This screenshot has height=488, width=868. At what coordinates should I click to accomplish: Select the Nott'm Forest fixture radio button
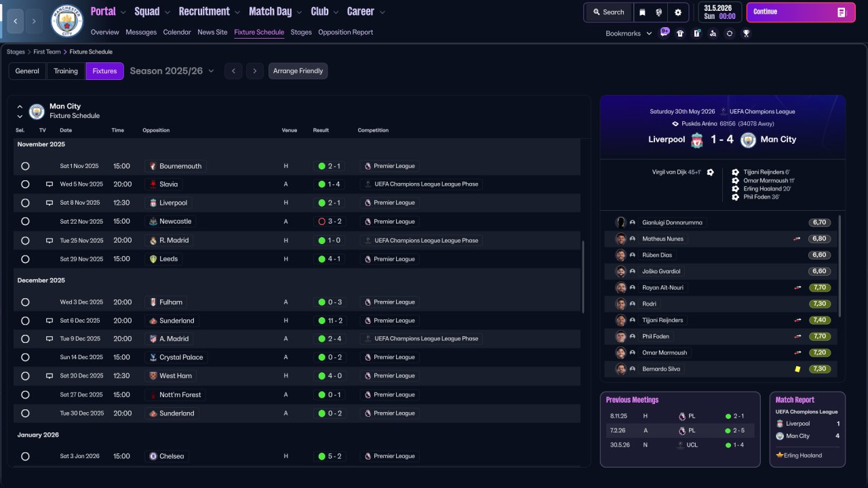[25, 394]
